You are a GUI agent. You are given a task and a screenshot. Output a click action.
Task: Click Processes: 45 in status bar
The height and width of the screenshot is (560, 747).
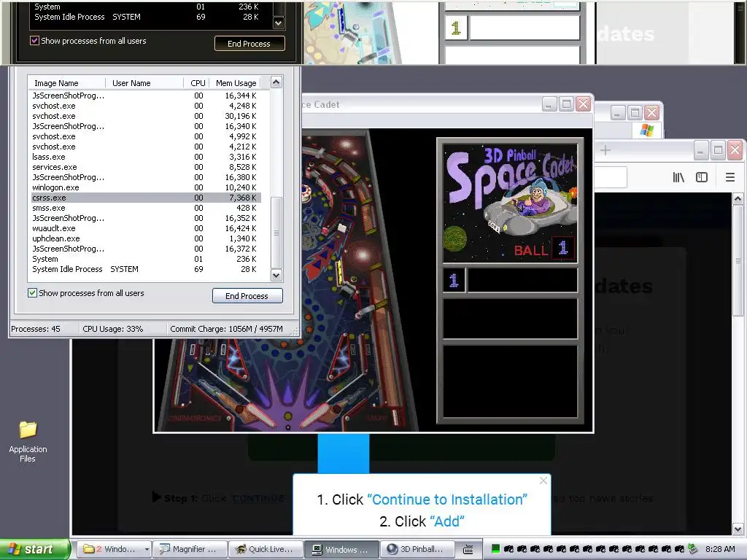[36, 329]
